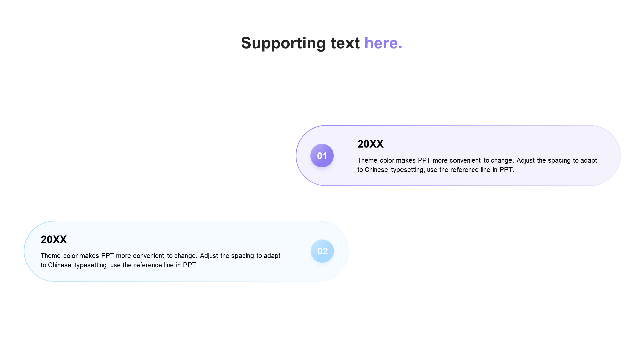Click 'reference line in PPT.' in blue card
Viewport: 644px width, 362px height.
click(x=166, y=265)
